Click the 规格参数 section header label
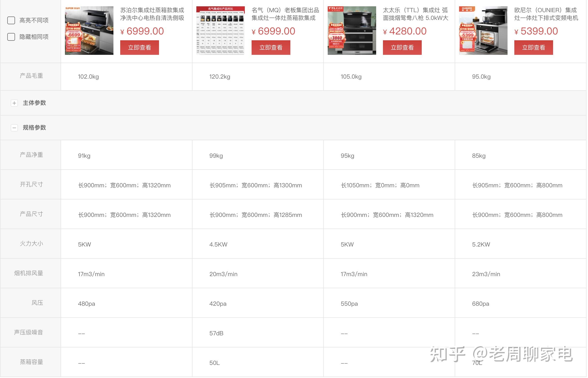The image size is (588, 378). 34,128
